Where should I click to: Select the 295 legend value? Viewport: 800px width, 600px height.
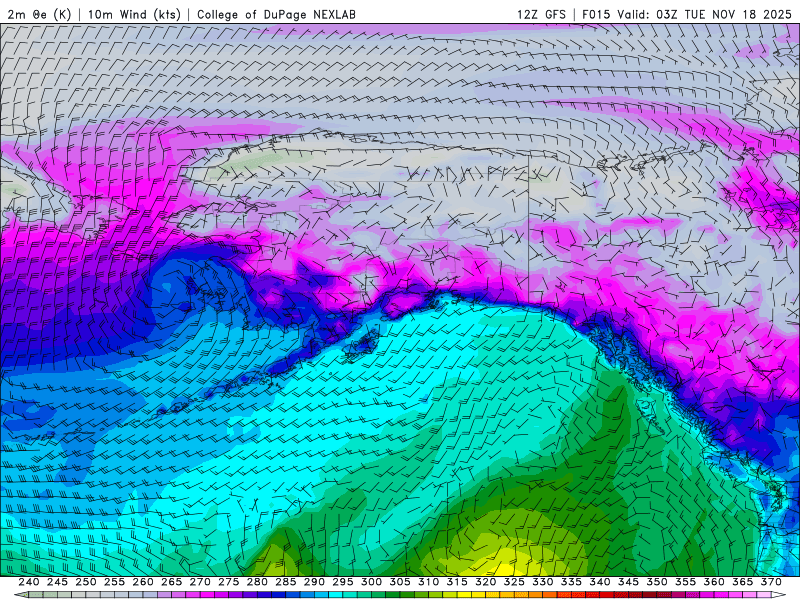[343, 582]
